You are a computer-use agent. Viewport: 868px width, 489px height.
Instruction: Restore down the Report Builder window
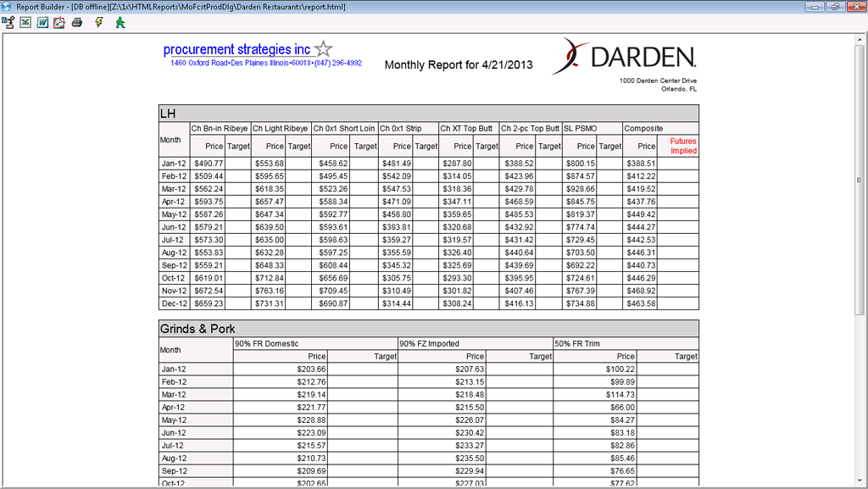[835, 7]
